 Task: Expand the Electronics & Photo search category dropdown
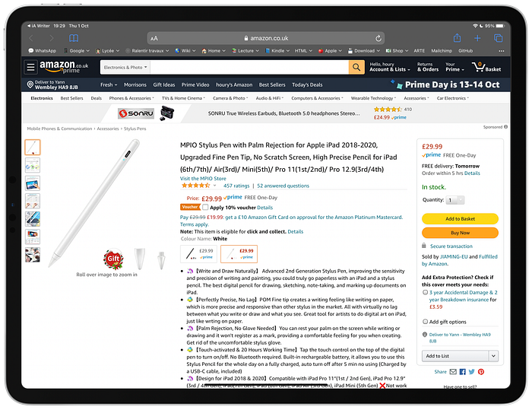tap(125, 67)
